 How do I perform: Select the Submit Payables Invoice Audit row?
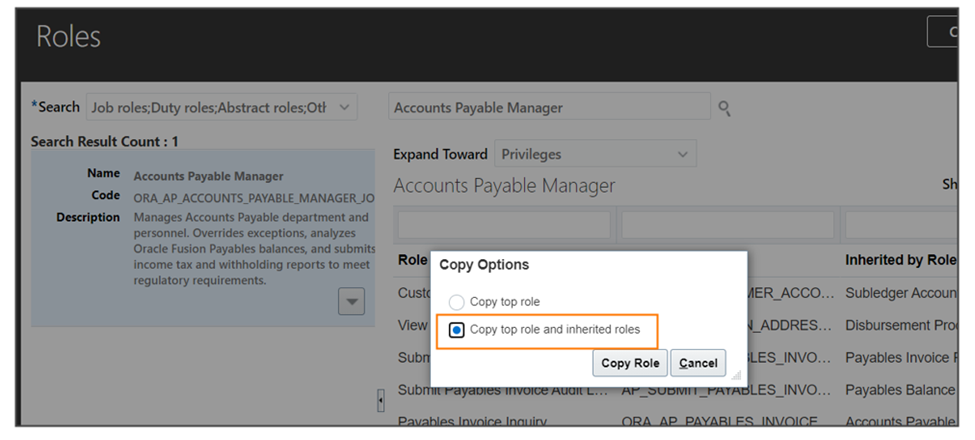[677, 390]
